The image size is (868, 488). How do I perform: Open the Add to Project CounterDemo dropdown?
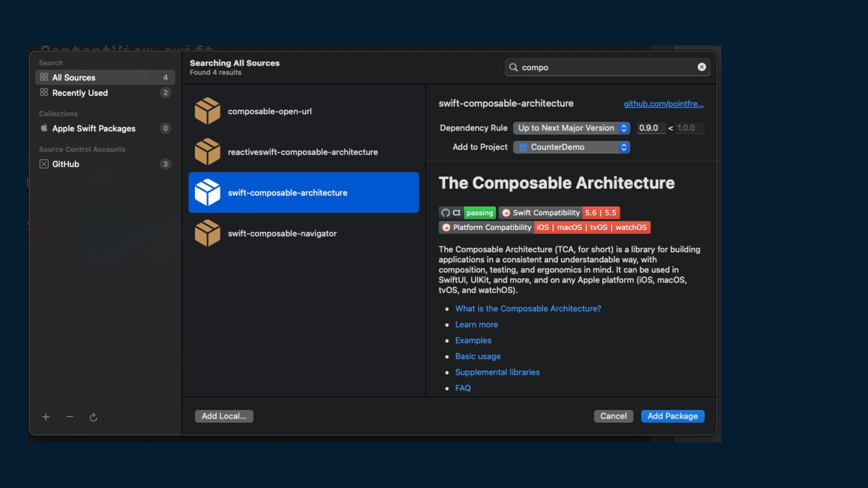[571, 147]
